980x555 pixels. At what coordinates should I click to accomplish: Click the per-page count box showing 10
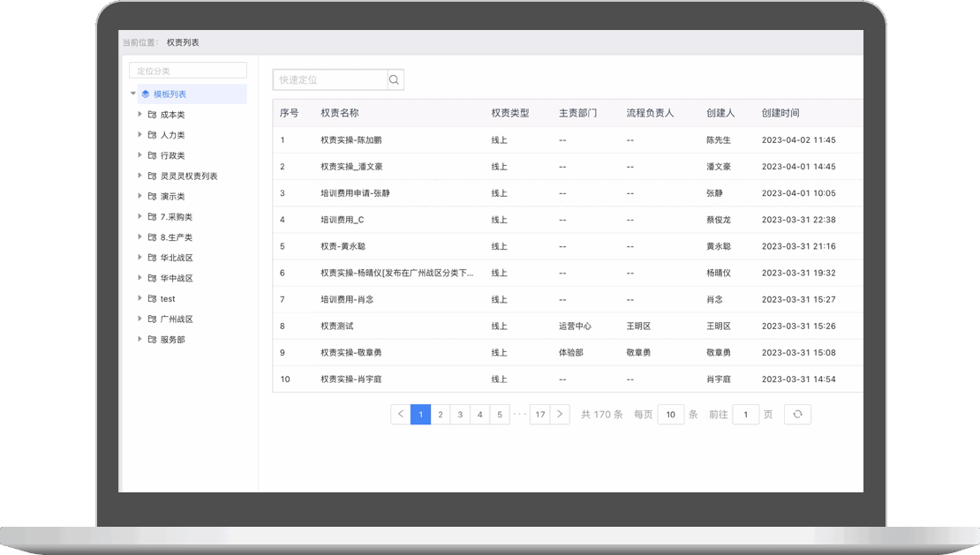click(x=670, y=414)
